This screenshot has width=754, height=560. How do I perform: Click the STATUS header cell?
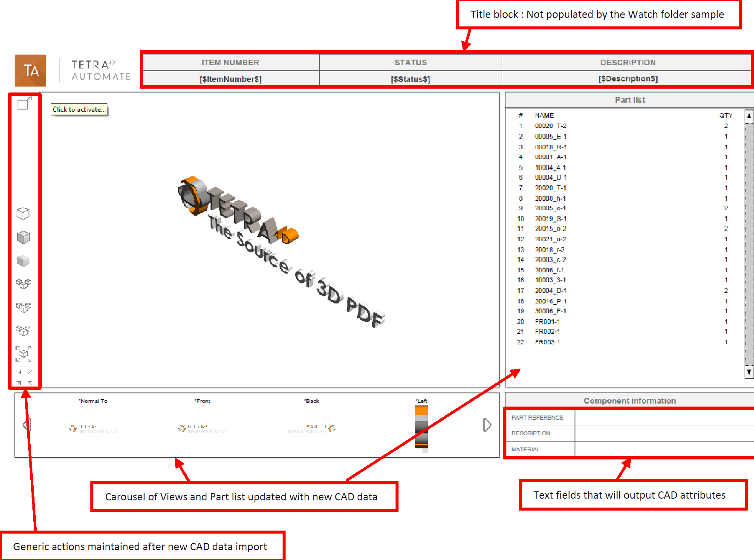(410, 63)
